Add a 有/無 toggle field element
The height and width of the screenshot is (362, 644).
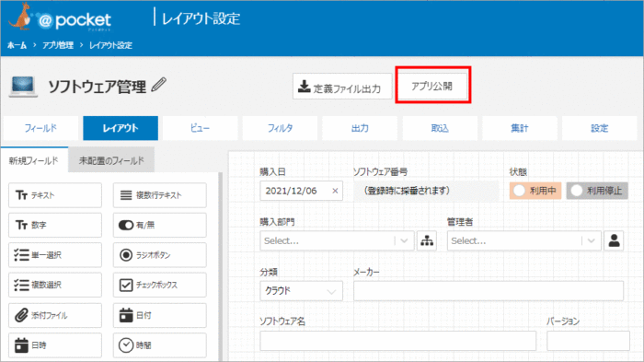[160, 225]
